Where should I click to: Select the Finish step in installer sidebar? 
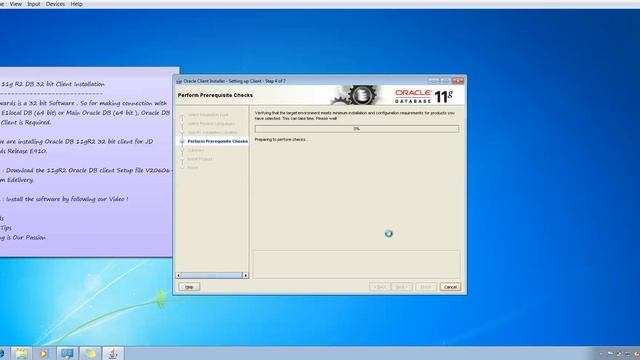click(x=193, y=168)
